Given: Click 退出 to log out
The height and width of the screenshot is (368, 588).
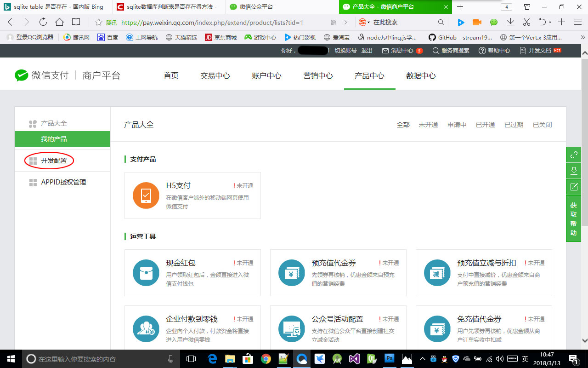Looking at the screenshot, I should pos(367,51).
